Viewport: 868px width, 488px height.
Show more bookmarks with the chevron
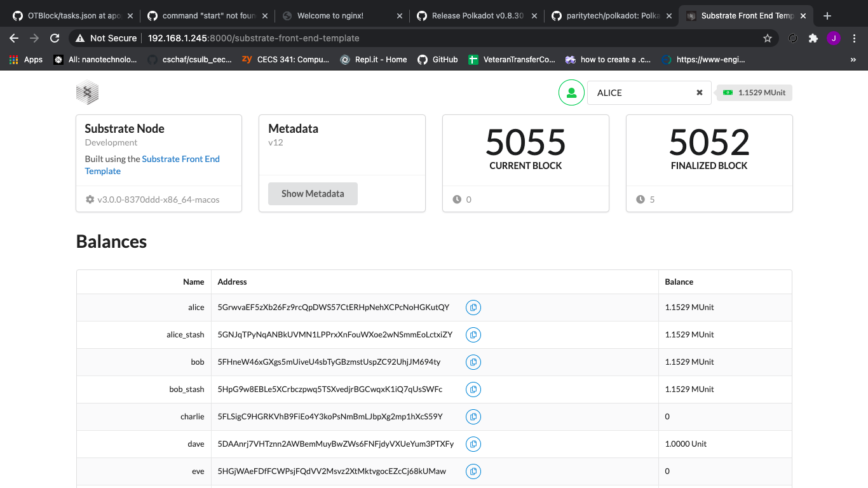point(853,60)
